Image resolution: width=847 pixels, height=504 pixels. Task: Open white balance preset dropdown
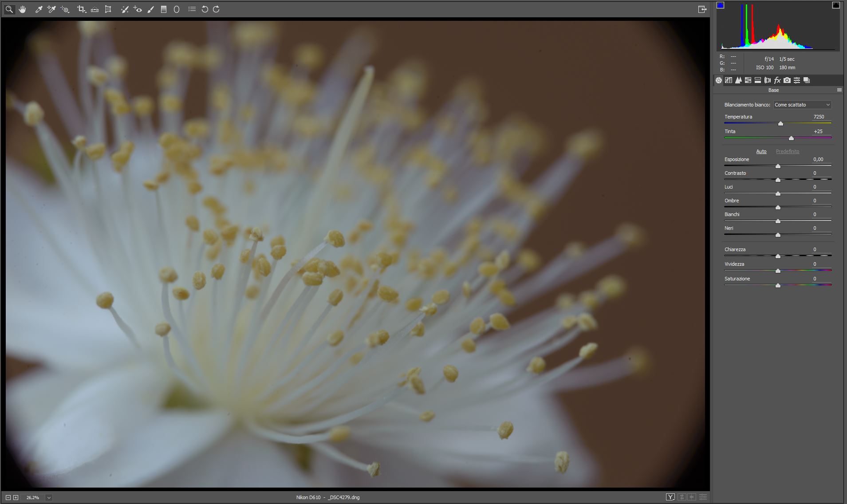[802, 105]
